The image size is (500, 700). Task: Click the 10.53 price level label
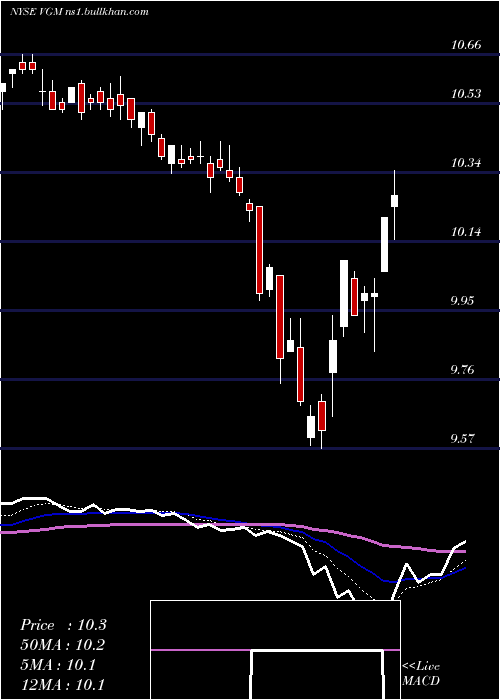pyautogui.click(x=466, y=94)
